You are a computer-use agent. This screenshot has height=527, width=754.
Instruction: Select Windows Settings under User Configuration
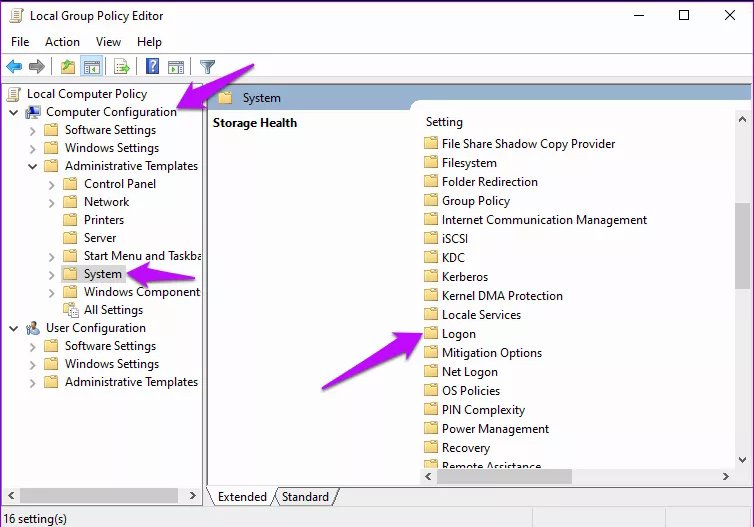[x=112, y=364]
